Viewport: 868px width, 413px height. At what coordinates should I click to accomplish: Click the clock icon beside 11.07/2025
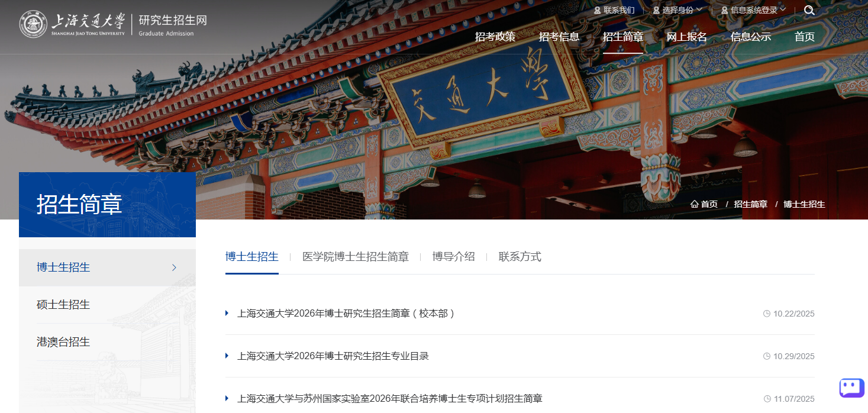767,399
